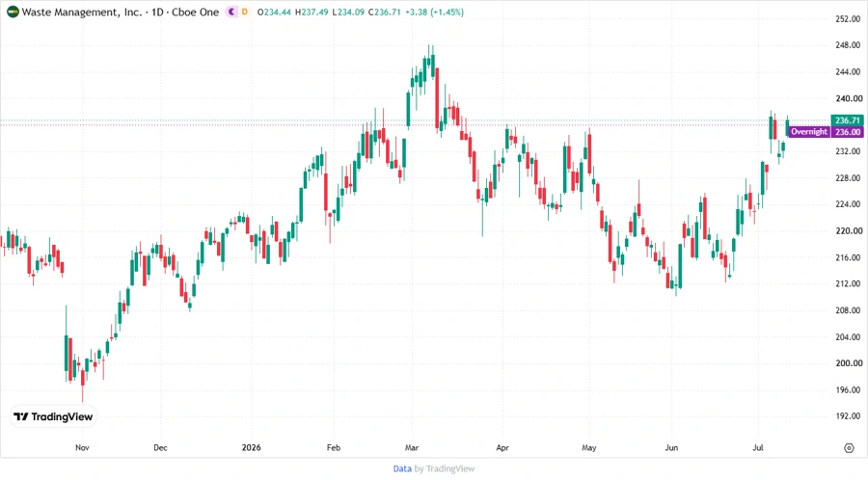Click the Mar label on time axis

click(411, 447)
